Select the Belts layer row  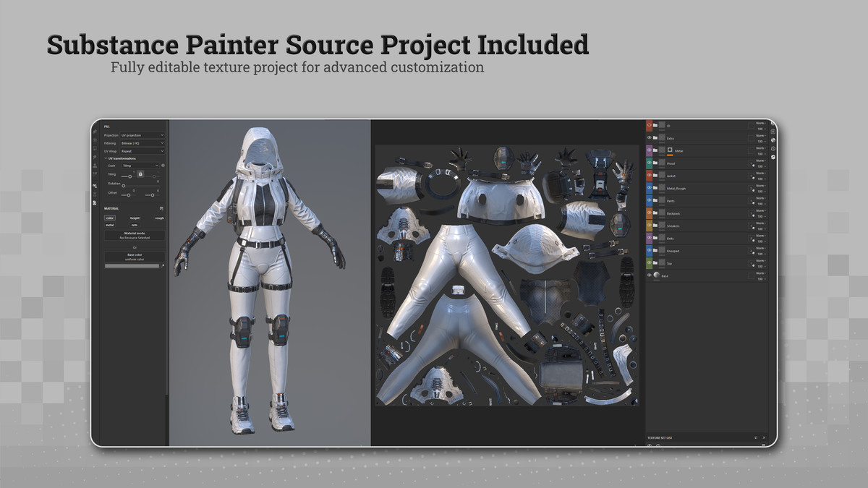(x=706, y=239)
